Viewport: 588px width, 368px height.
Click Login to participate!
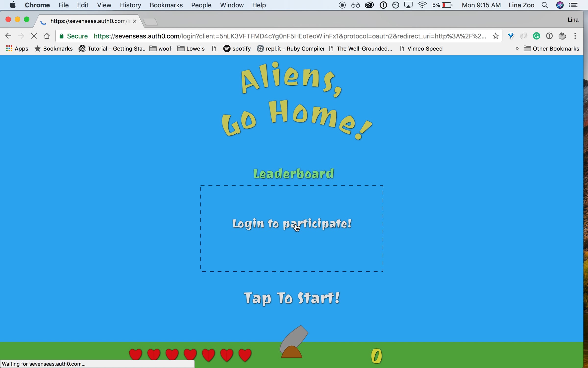(292, 224)
